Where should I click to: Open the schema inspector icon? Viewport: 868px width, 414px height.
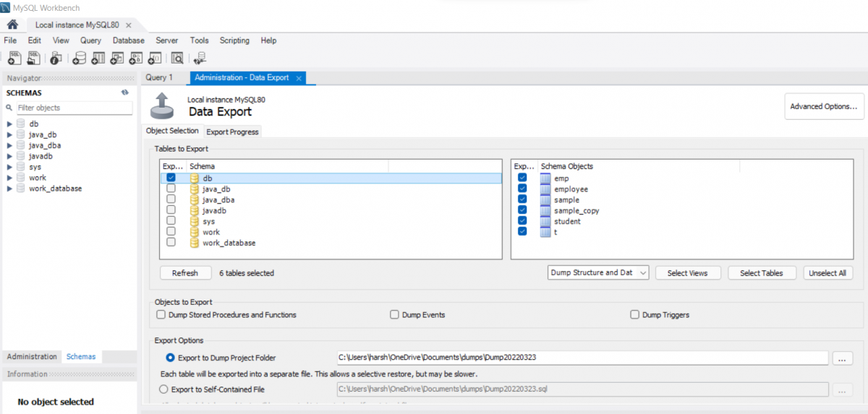pos(56,58)
